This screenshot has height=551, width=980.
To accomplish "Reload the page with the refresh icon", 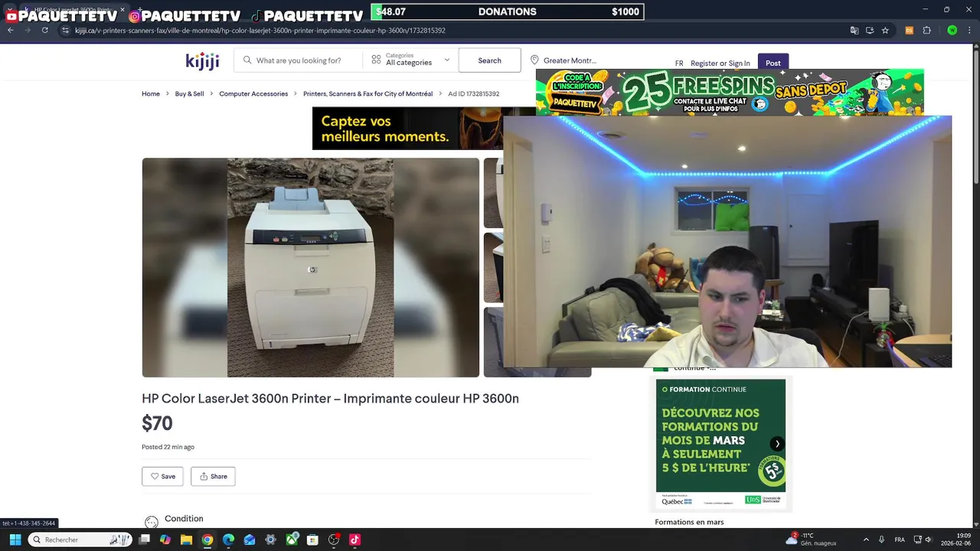I will pyautogui.click(x=44, y=30).
